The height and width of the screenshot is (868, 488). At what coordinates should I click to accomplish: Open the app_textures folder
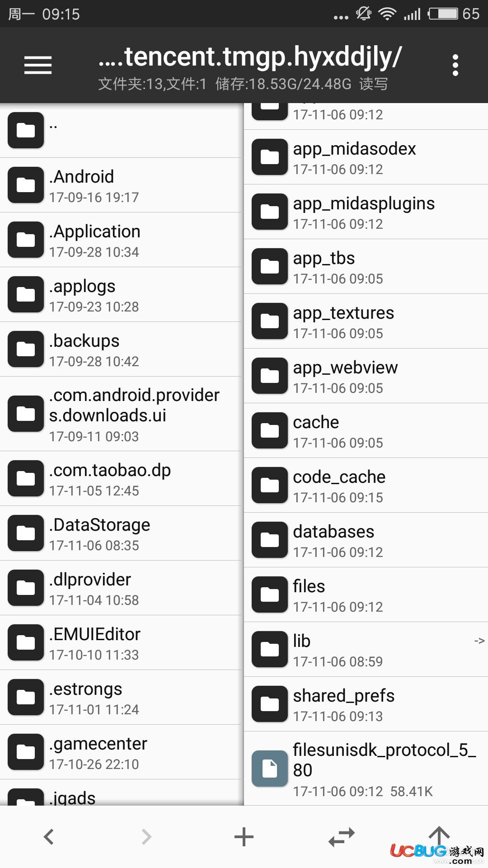[x=366, y=321]
